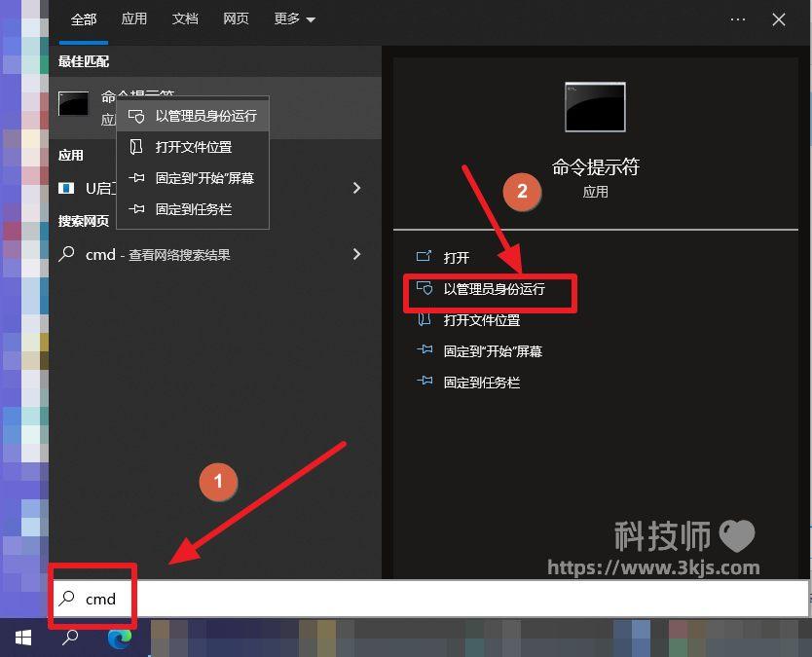The height and width of the screenshot is (657, 812).
Task: Click the pin icon beside 固定到任务栏 in the context menu
Action: (x=136, y=209)
